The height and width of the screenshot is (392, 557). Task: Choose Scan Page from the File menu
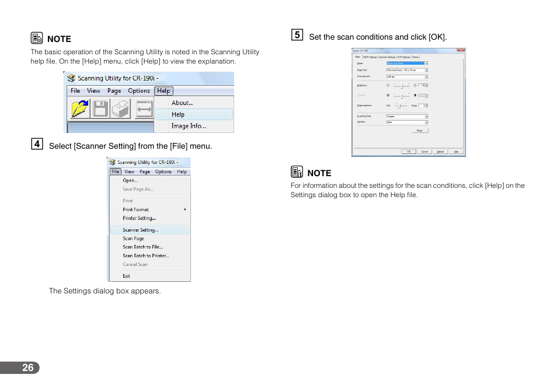133,239
